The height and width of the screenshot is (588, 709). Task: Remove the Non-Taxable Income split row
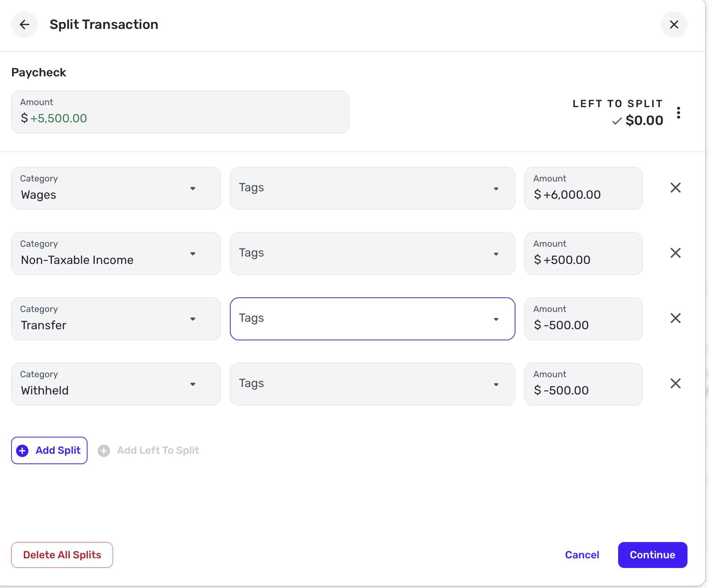coord(675,253)
